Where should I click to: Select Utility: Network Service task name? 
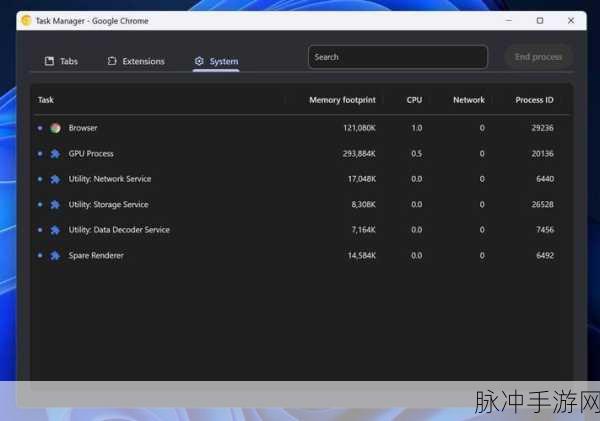point(110,179)
